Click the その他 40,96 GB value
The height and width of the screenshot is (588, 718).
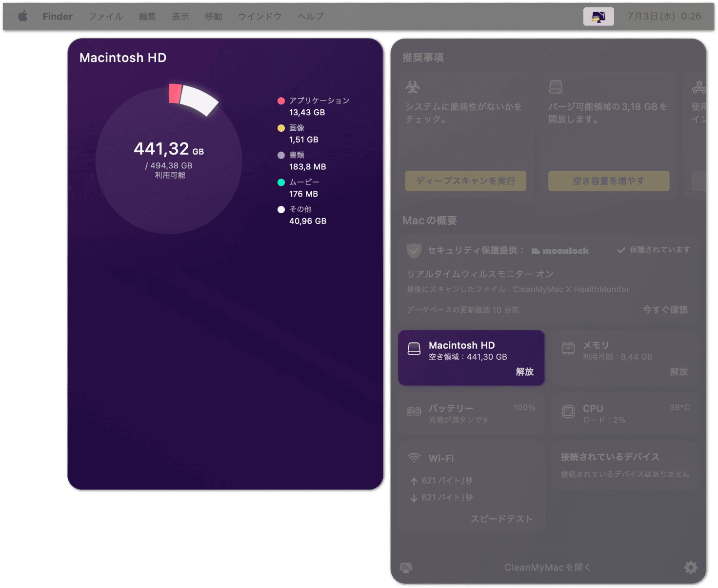[x=308, y=222]
